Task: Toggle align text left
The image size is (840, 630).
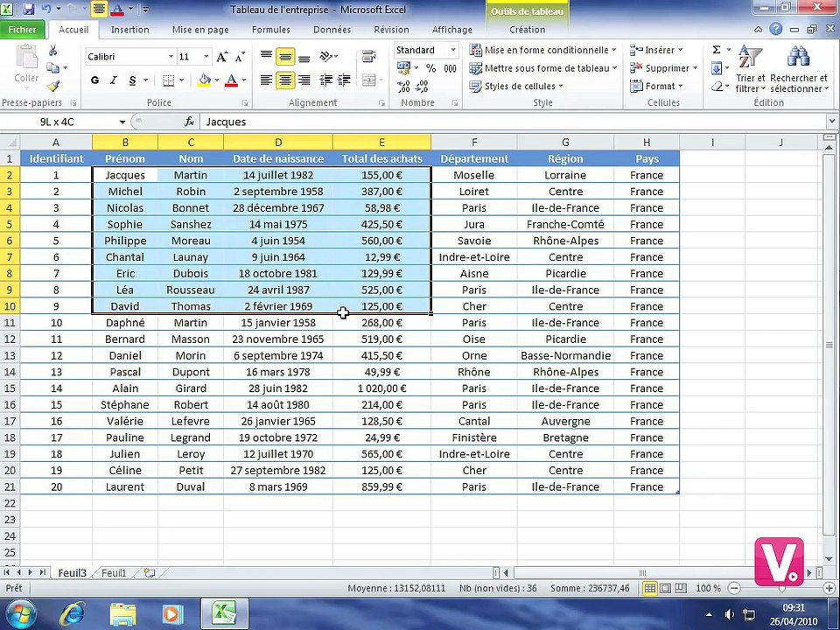Action: click(266, 80)
